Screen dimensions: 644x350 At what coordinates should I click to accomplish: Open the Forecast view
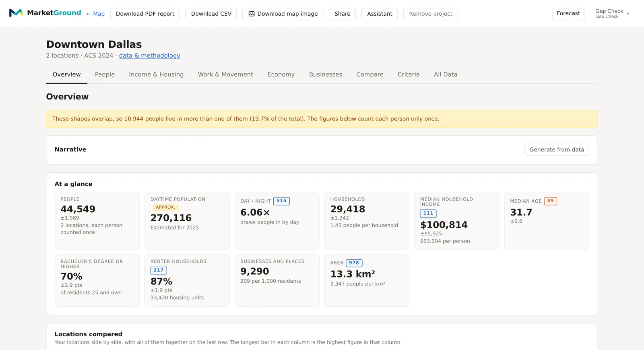coord(568,14)
